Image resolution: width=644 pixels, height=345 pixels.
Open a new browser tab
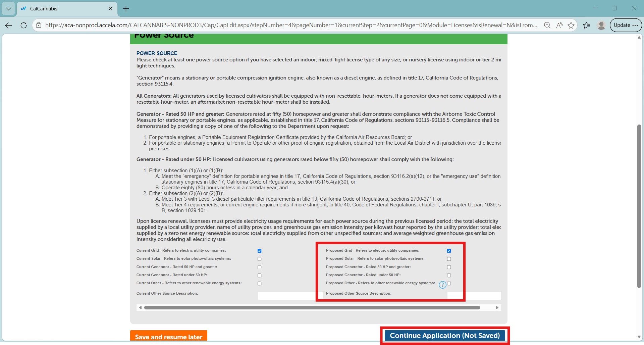click(x=126, y=9)
